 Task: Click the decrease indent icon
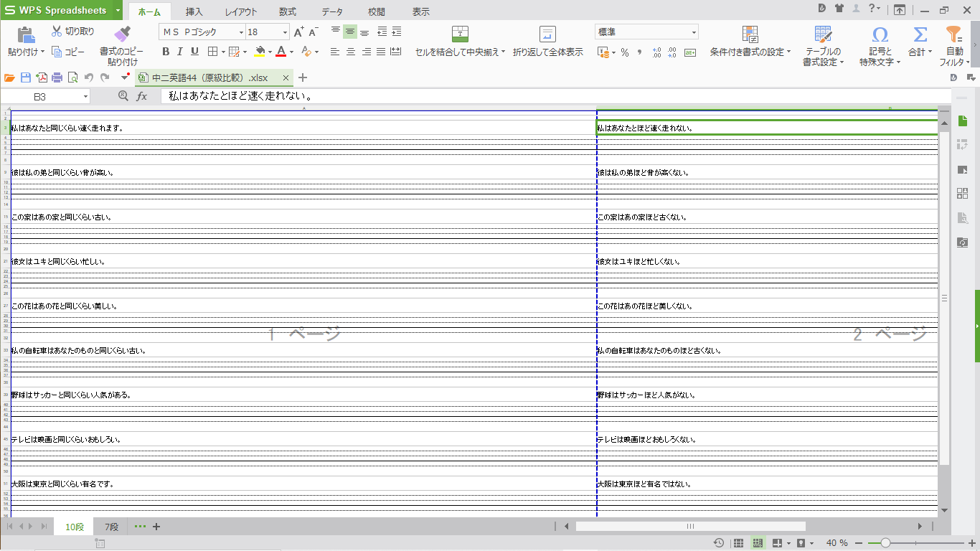click(x=382, y=32)
